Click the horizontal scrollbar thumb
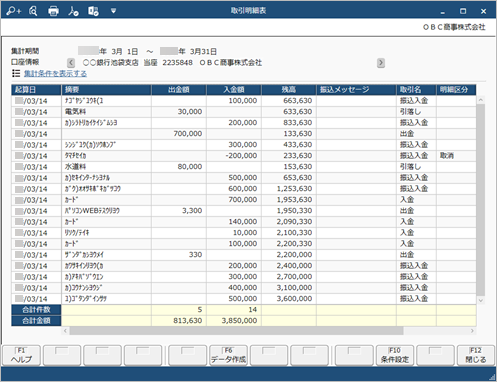The height and width of the screenshot is (382, 497). tap(236, 331)
